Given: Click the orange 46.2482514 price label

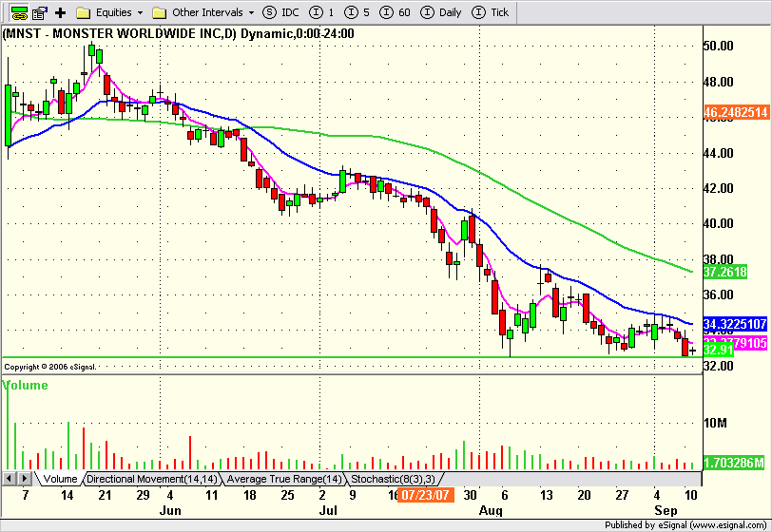Looking at the screenshot, I should (736, 112).
